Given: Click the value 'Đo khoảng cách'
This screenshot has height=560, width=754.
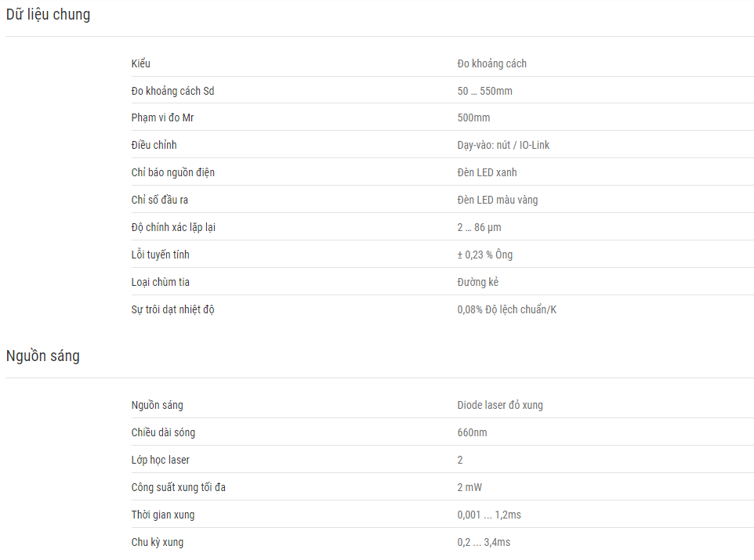Looking at the screenshot, I should point(492,63).
